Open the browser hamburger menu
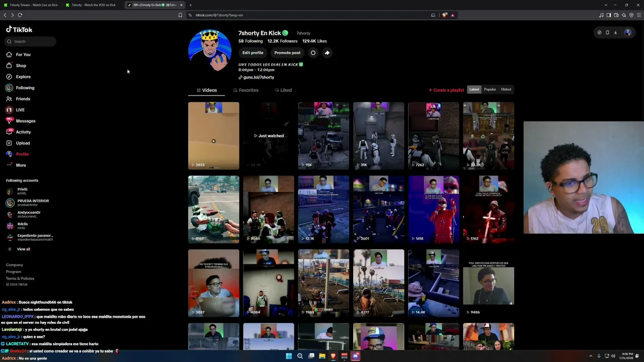 (x=639, y=15)
